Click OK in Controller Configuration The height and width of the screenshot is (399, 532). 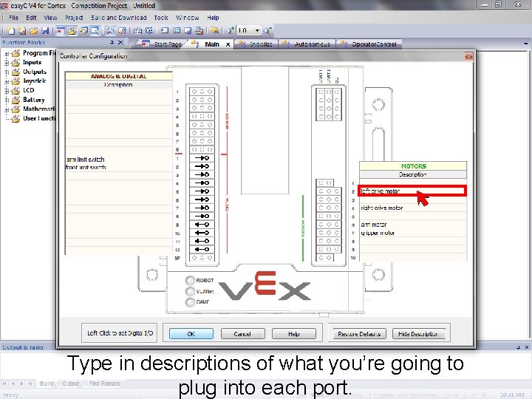pos(191,334)
